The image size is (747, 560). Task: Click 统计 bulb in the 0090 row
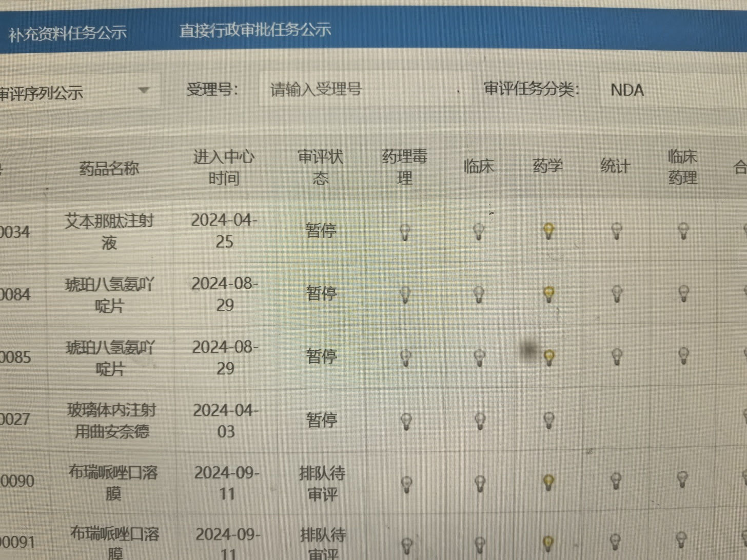[x=616, y=481]
